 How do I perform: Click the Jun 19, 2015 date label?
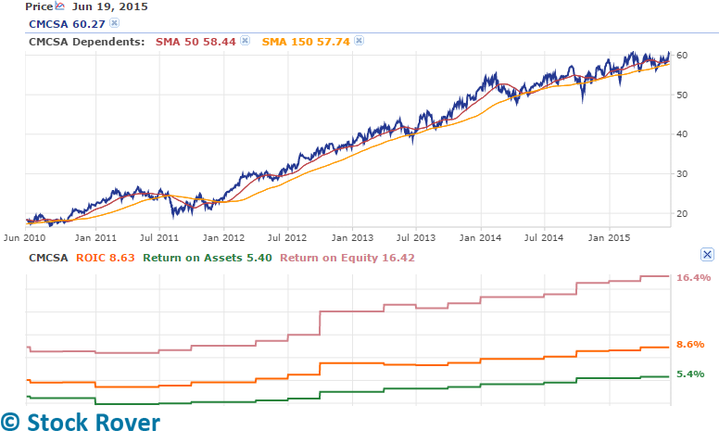110,7
